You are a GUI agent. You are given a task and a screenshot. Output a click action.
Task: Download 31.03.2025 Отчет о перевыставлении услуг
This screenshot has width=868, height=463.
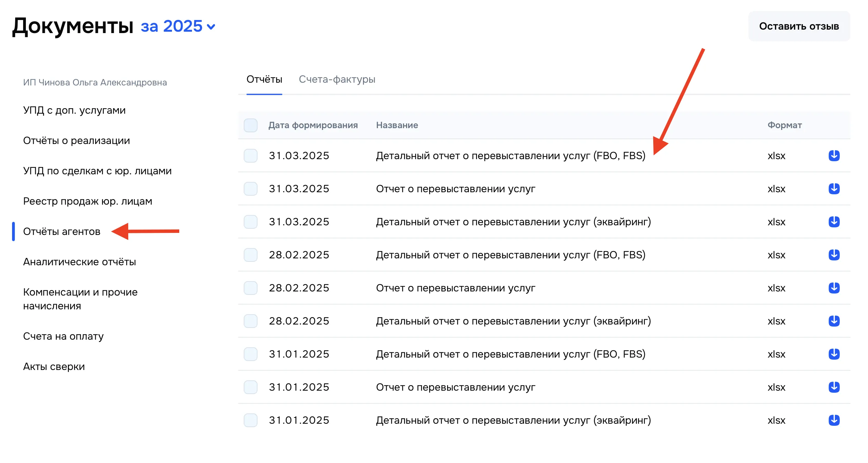834,189
